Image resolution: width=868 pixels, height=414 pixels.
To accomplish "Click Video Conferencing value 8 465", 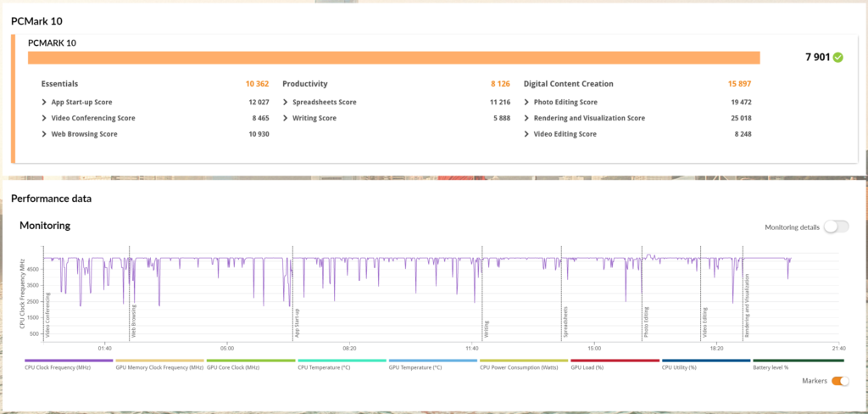I will [261, 118].
